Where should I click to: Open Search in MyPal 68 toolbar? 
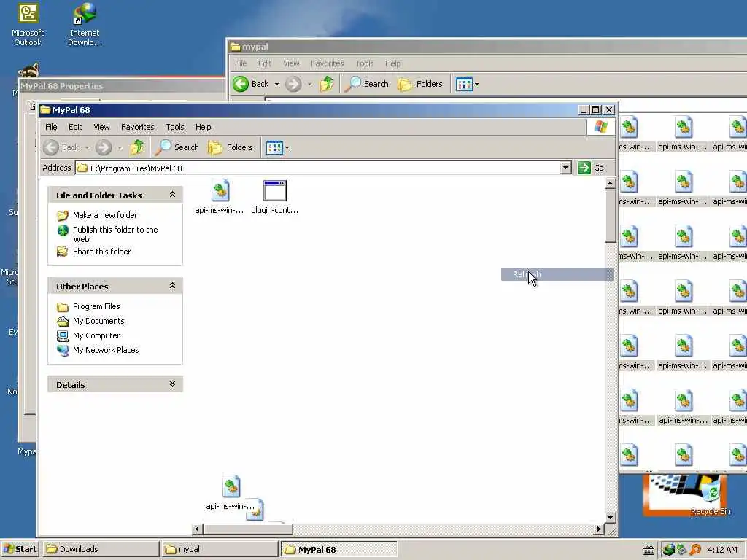point(177,147)
